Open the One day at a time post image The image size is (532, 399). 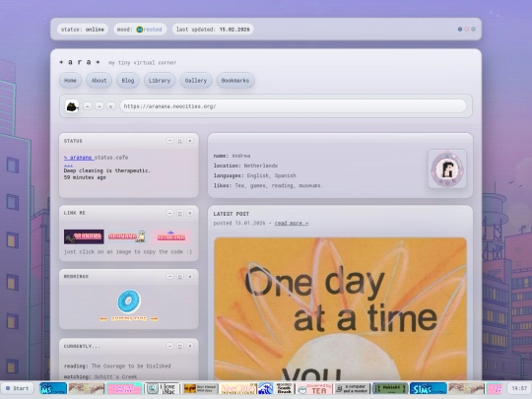point(340,308)
